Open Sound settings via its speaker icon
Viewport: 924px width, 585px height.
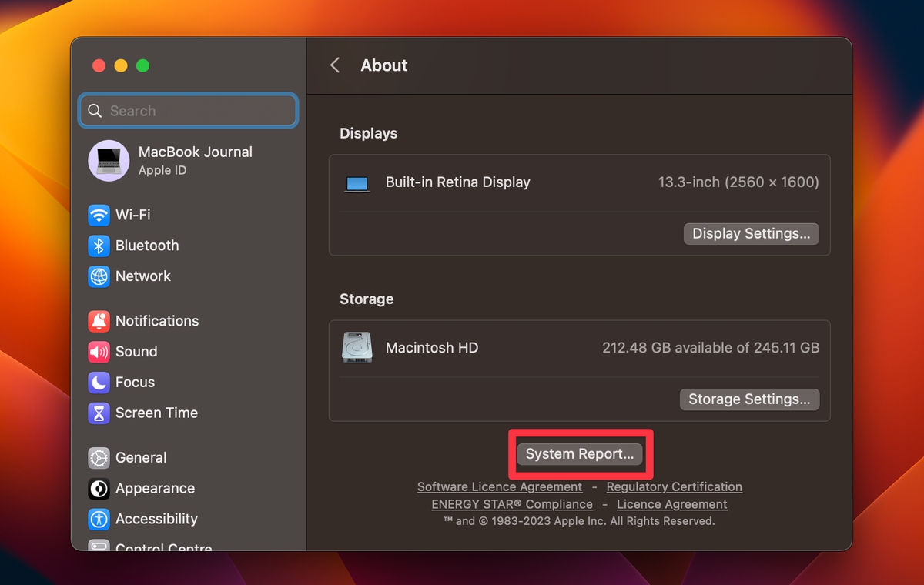point(99,352)
